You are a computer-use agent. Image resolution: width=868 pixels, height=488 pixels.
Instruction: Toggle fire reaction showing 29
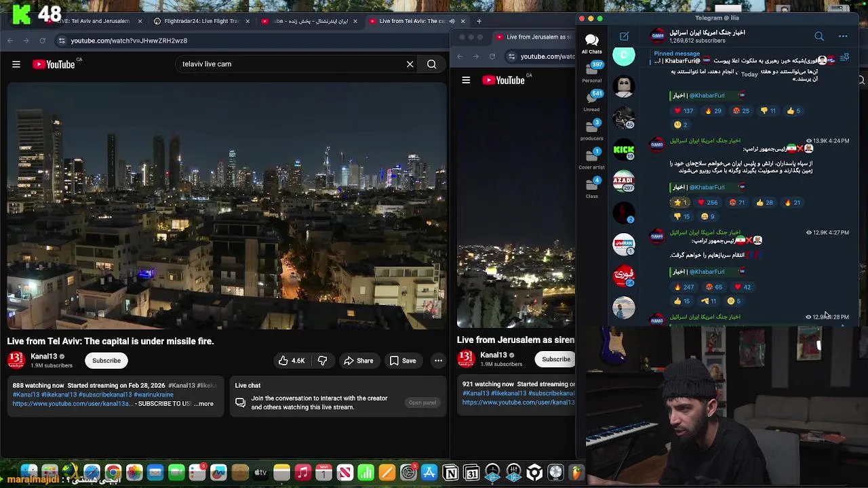713,111
